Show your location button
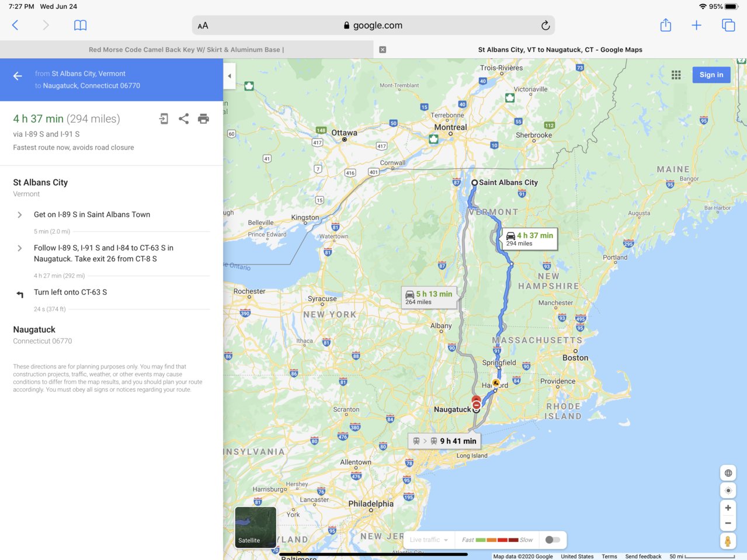This screenshot has width=747, height=560. 728,491
